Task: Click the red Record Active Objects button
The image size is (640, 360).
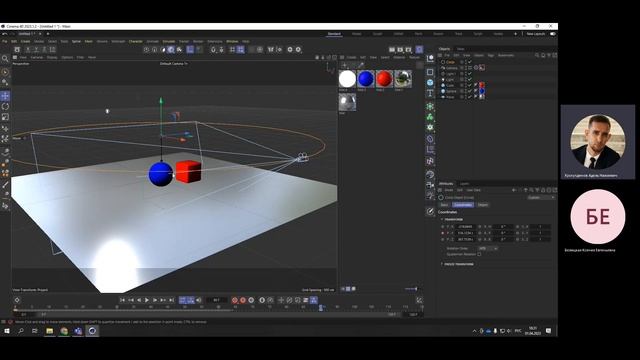Action: [x=235, y=300]
